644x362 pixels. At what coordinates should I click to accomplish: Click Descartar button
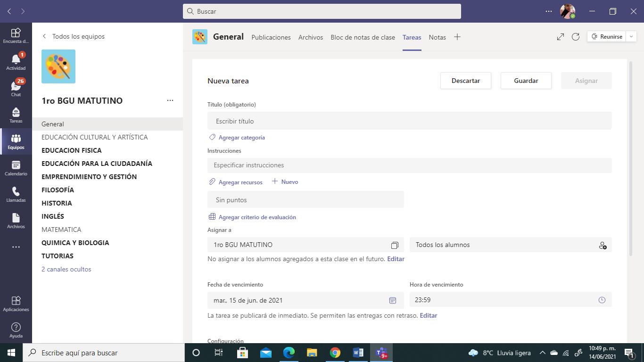(x=466, y=81)
